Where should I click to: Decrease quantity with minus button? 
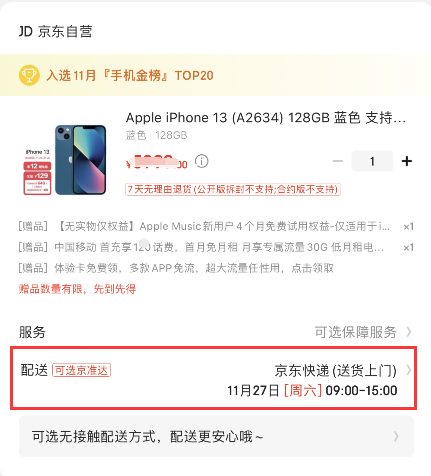point(338,161)
